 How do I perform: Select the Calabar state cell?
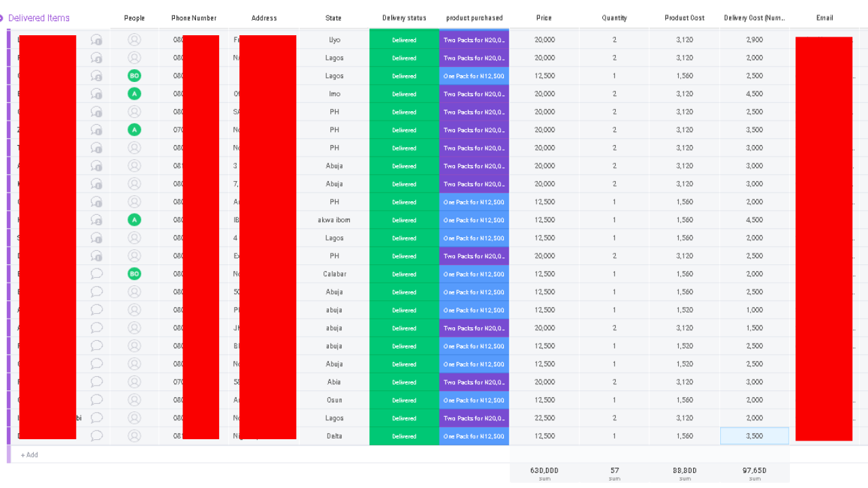click(334, 274)
